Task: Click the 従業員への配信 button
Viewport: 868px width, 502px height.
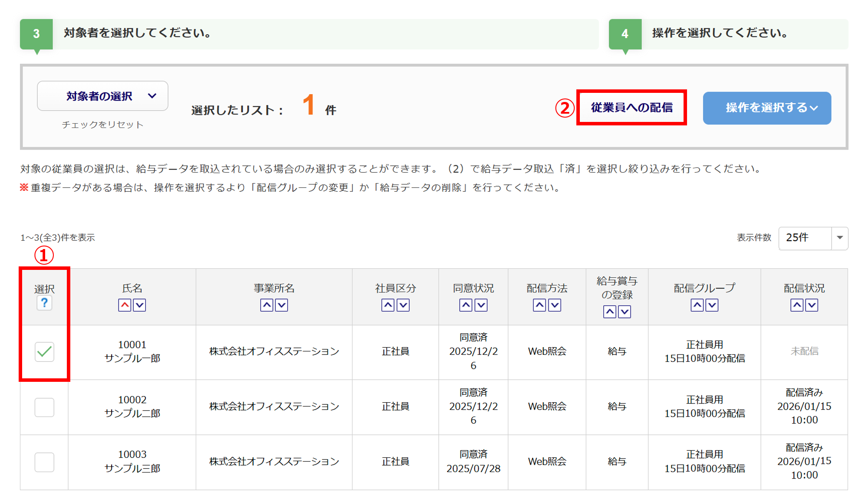Action: pos(631,108)
